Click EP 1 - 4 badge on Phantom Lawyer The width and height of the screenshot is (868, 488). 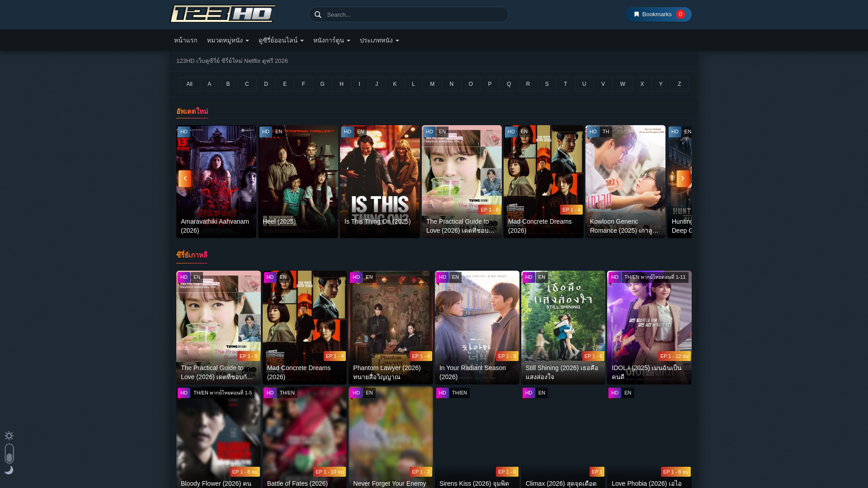[x=420, y=356]
